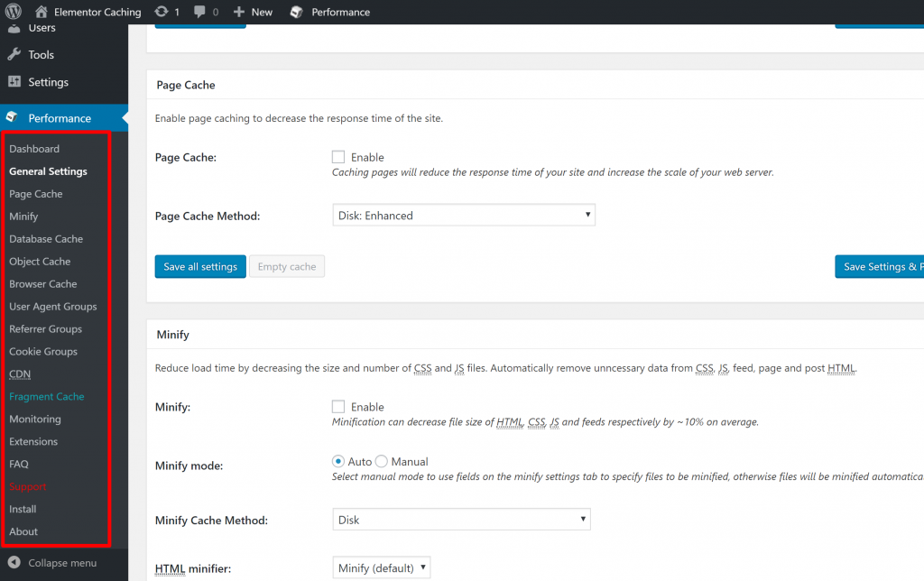Open the comments bubble icon
924x581 pixels.
point(200,12)
